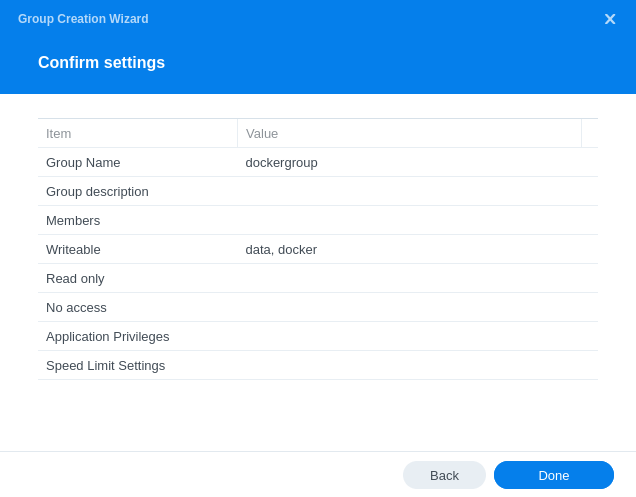Click the Done button

point(554,475)
